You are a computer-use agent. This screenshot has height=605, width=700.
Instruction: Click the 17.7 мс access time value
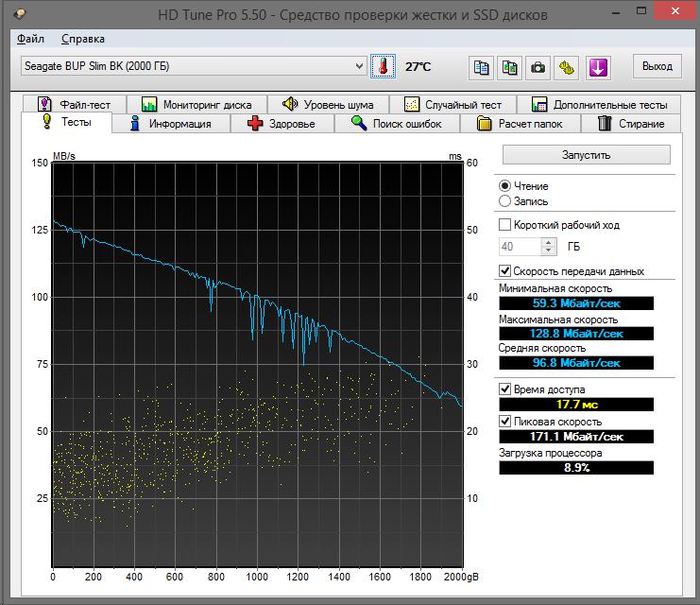[x=576, y=405]
